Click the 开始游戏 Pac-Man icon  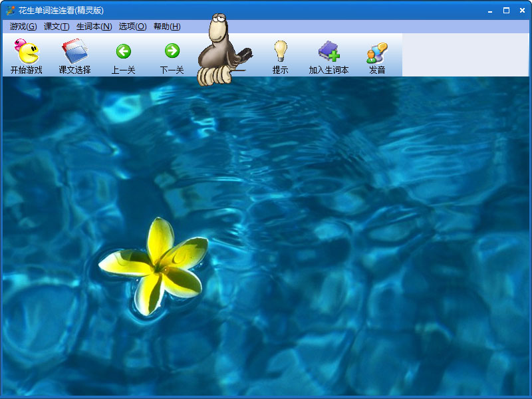[x=27, y=51]
